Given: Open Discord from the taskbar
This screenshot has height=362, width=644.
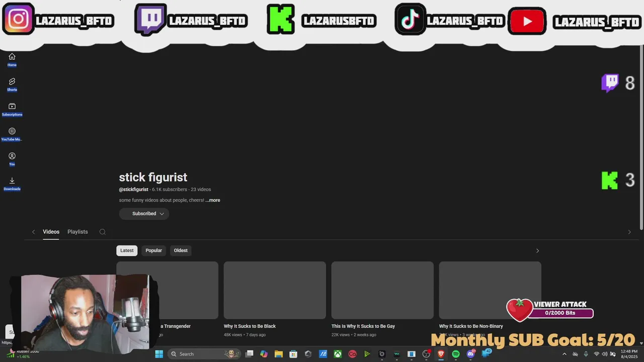Looking at the screenshot, I should click(470, 354).
